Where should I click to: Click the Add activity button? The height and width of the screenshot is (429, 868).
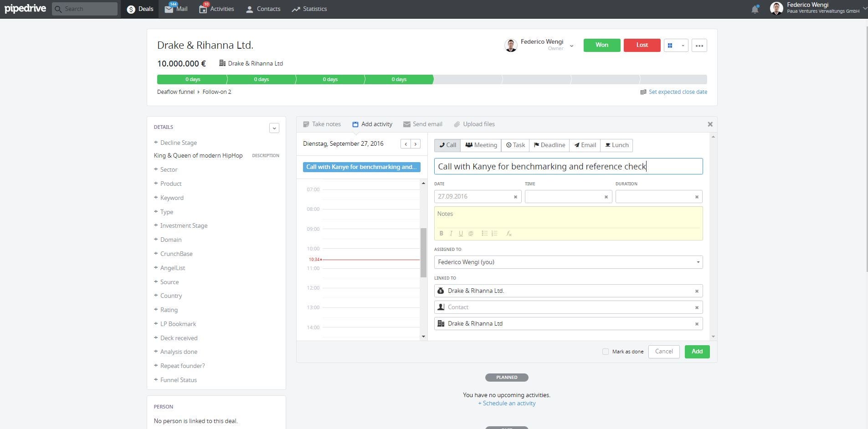(697, 352)
